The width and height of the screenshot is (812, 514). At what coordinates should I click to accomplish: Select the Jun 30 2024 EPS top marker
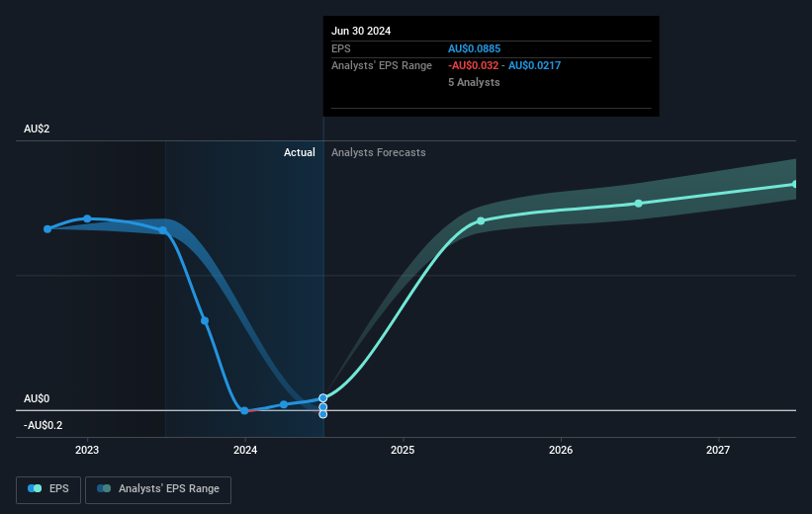[x=323, y=398]
